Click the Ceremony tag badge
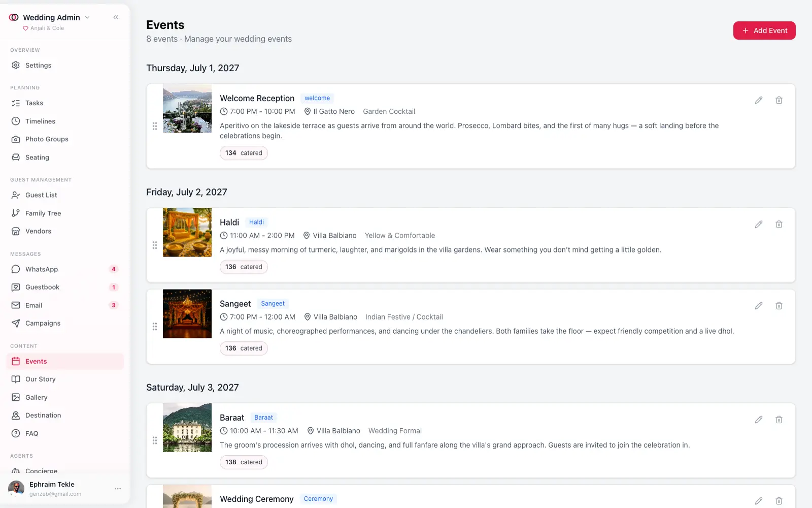 click(318, 499)
